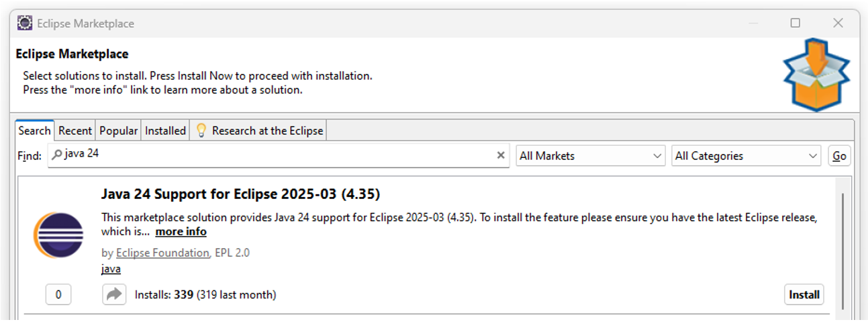The height and width of the screenshot is (322, 868).
Task: Switch to the Search tab
Action: [x=34, y=130]
